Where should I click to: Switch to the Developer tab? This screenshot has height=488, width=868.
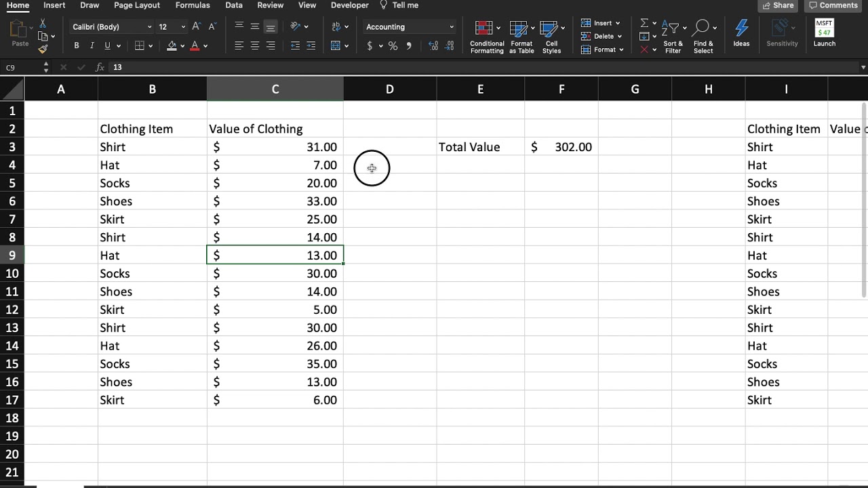click(350, 5)
